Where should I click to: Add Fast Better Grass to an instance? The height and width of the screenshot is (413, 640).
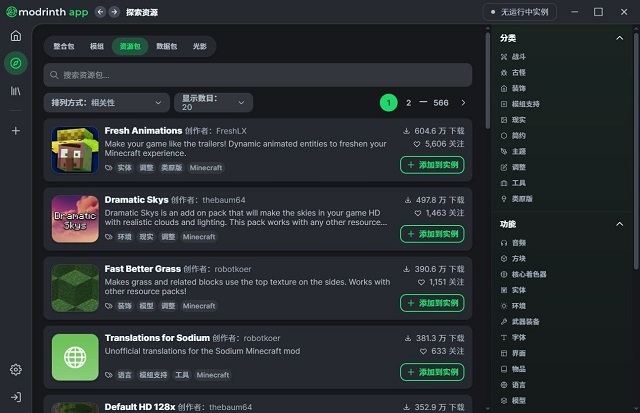432,303
